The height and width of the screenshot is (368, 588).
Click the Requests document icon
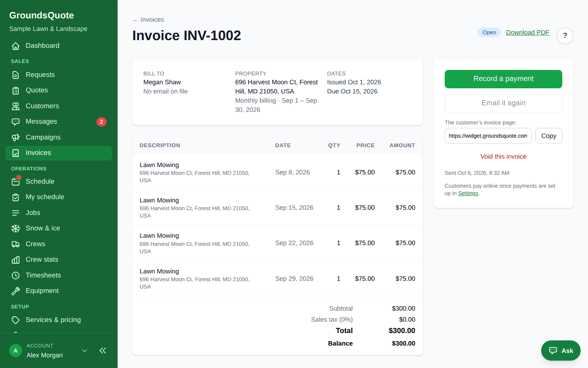click(15, 75)
